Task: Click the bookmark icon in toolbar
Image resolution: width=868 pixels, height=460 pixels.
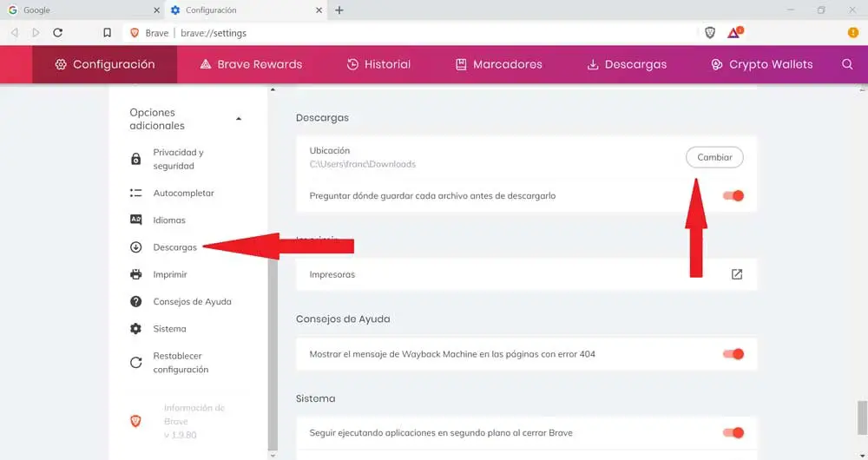Action: point(108,33)
